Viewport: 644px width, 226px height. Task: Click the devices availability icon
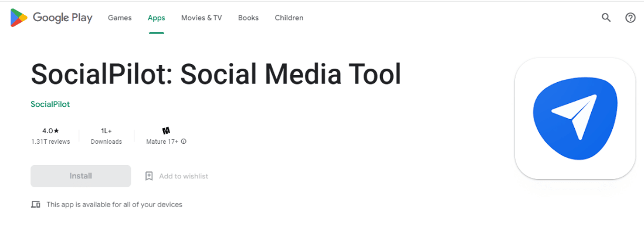[36, 204]
